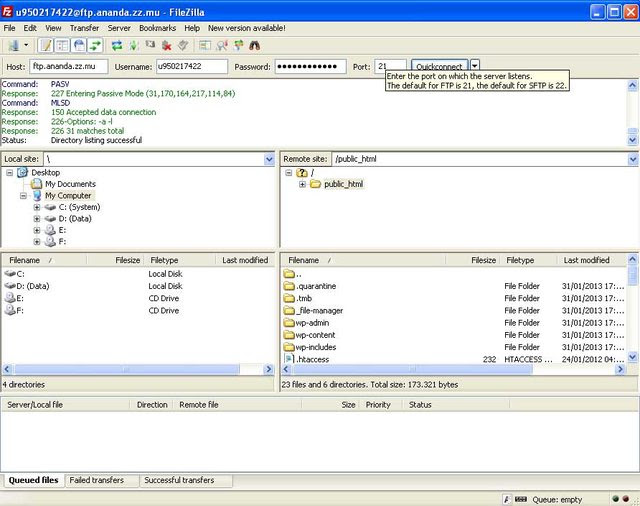Open the Site Manager icon

13,45
